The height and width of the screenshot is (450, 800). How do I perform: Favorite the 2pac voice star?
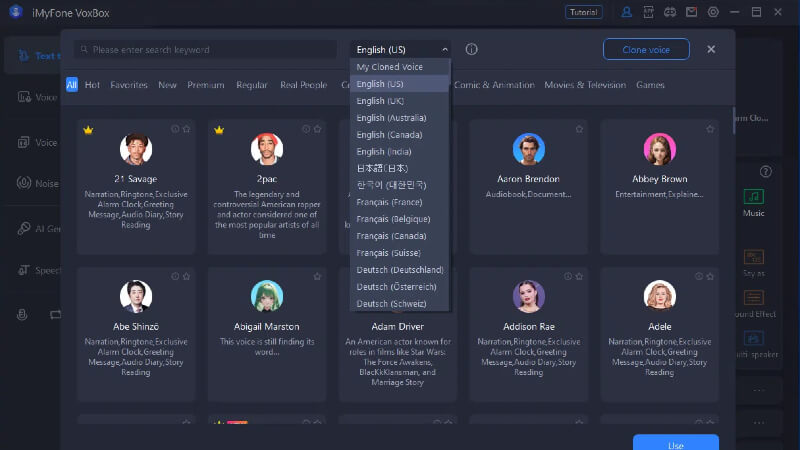[x=317, y=129]
